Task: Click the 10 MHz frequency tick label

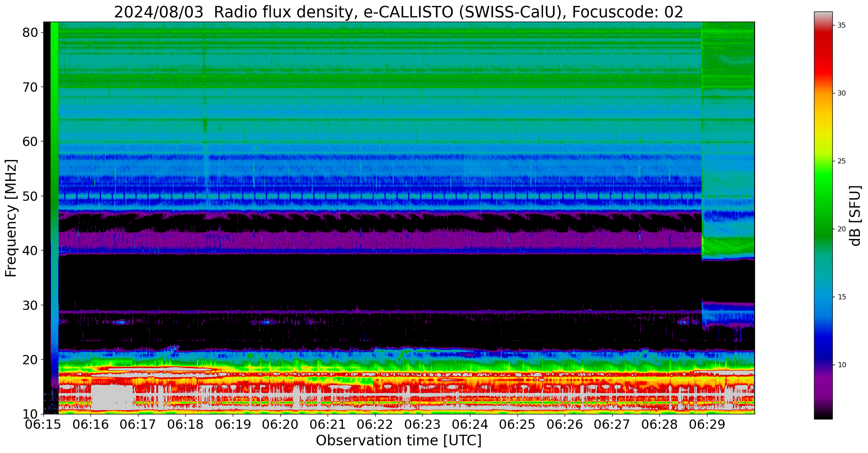Action: tap(30, 414)
